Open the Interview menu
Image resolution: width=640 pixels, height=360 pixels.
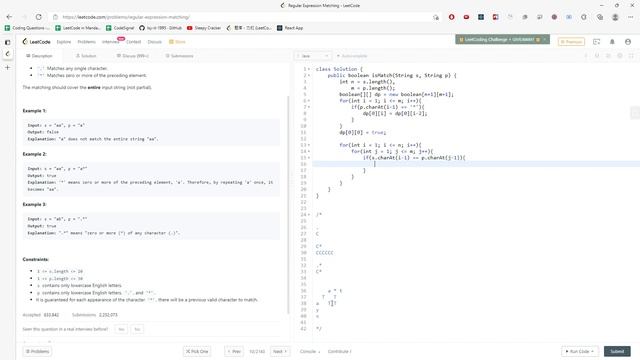click(111, 42)
